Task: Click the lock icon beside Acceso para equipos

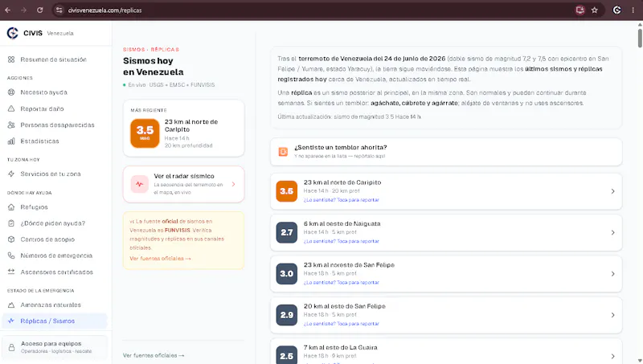Action: coord(11,348)
